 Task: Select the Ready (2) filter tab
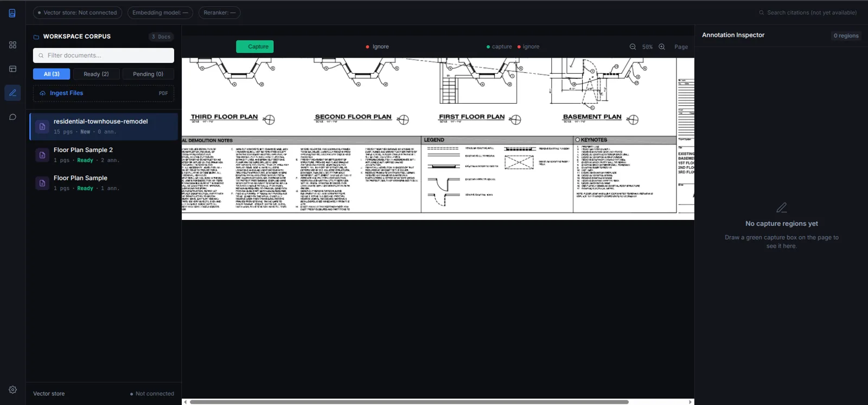(96, 74)
